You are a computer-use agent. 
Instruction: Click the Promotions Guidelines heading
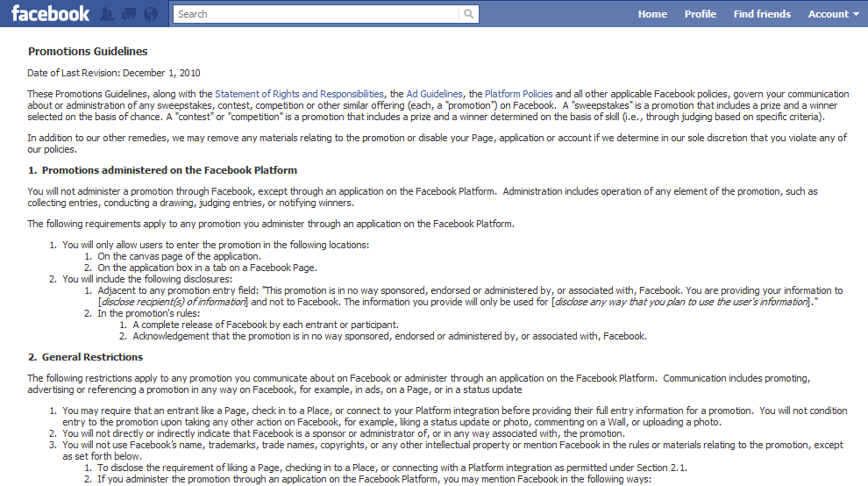coord(88,51)
